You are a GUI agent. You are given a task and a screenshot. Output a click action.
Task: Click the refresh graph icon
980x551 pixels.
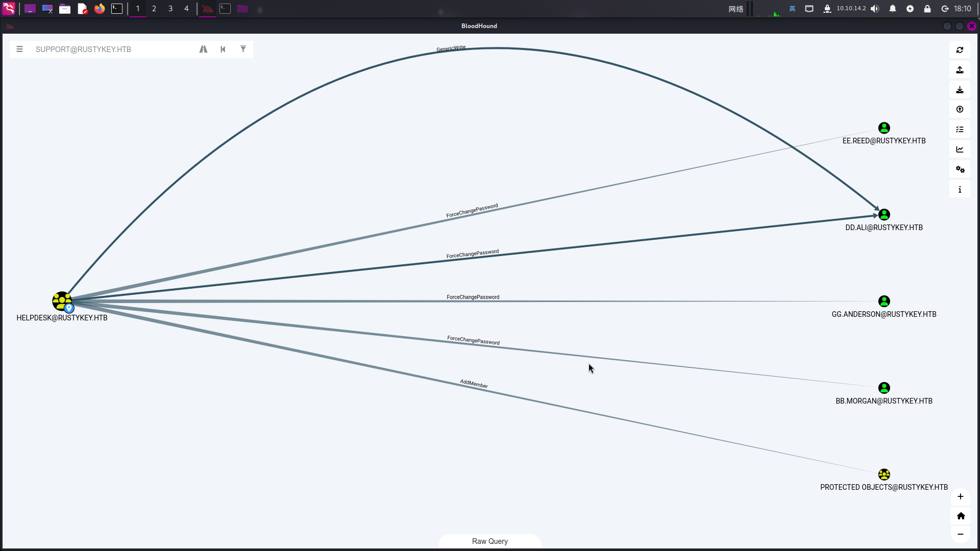tap(960, 50)
